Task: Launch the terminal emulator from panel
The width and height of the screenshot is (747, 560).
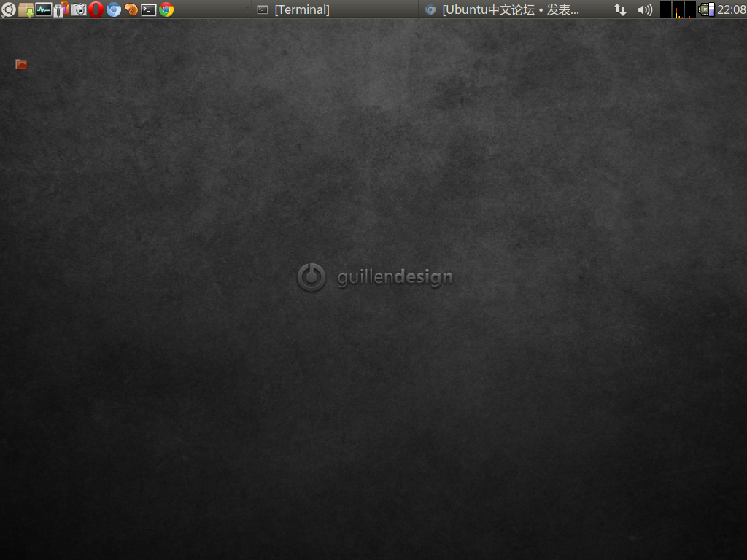Action: [x=149, y=9]
